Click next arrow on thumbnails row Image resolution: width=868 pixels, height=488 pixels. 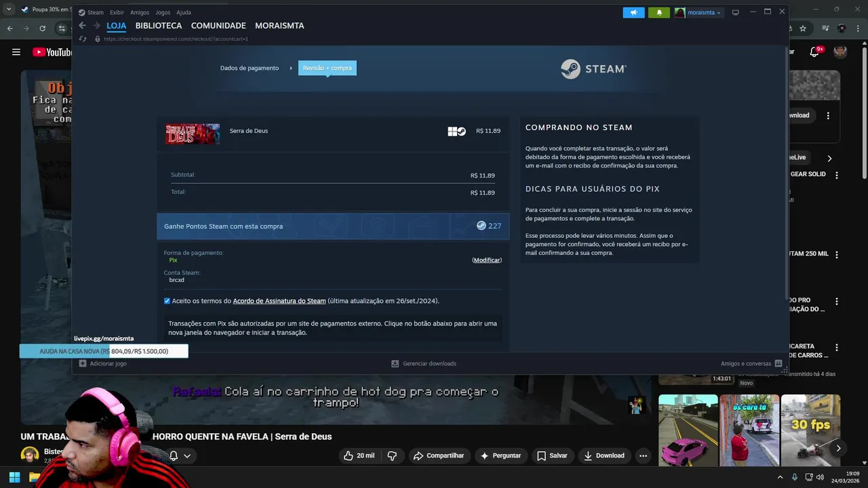click(x=838, y=448)
